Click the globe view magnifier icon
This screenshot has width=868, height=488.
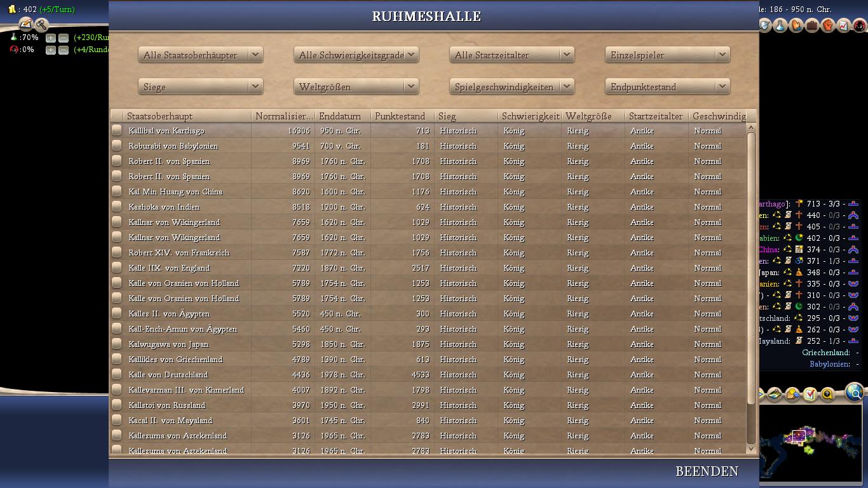(855, 393)
